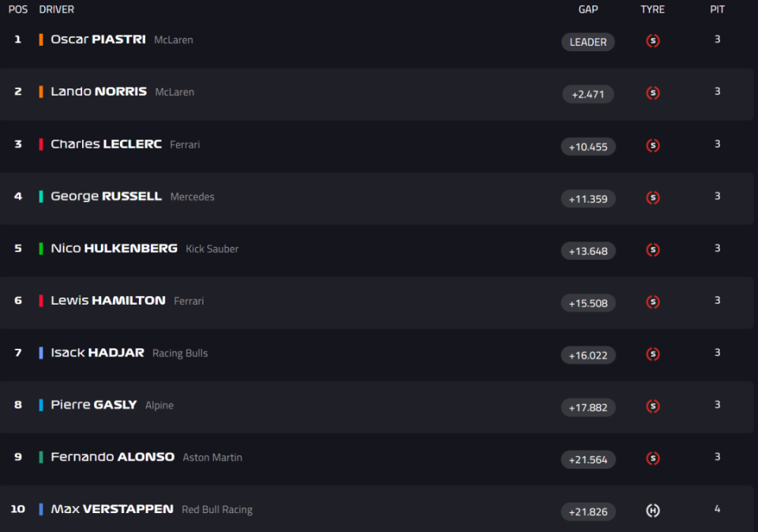Select the GAP column header
The image size is (758, 532).
588,9
